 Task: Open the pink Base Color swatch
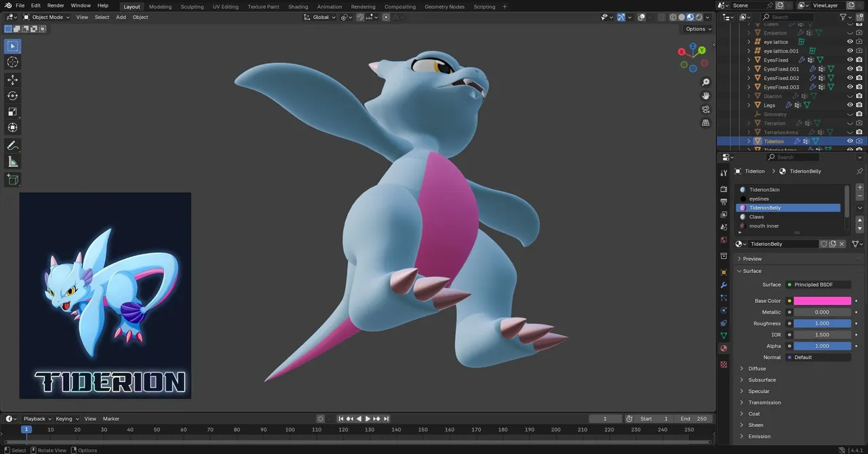pos(823,301)
